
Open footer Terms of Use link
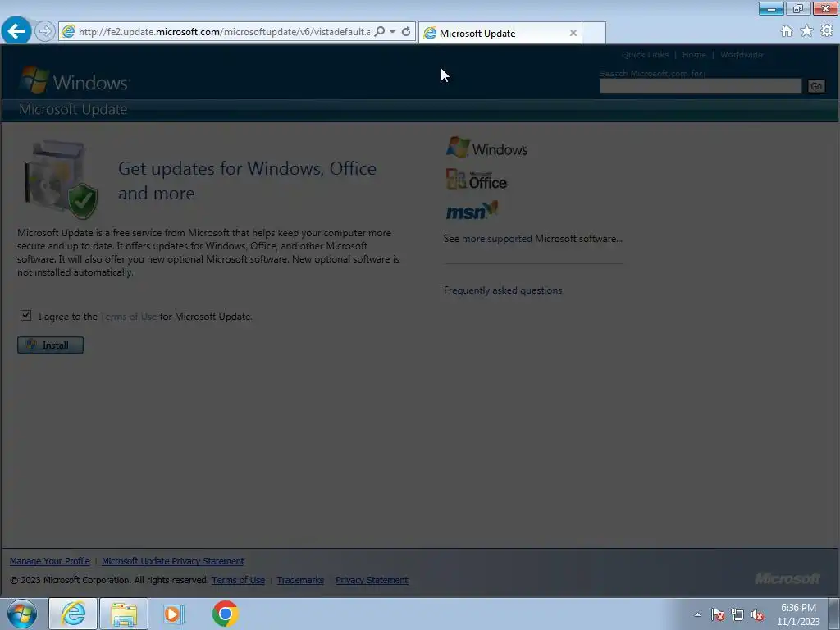pos(239,580)
